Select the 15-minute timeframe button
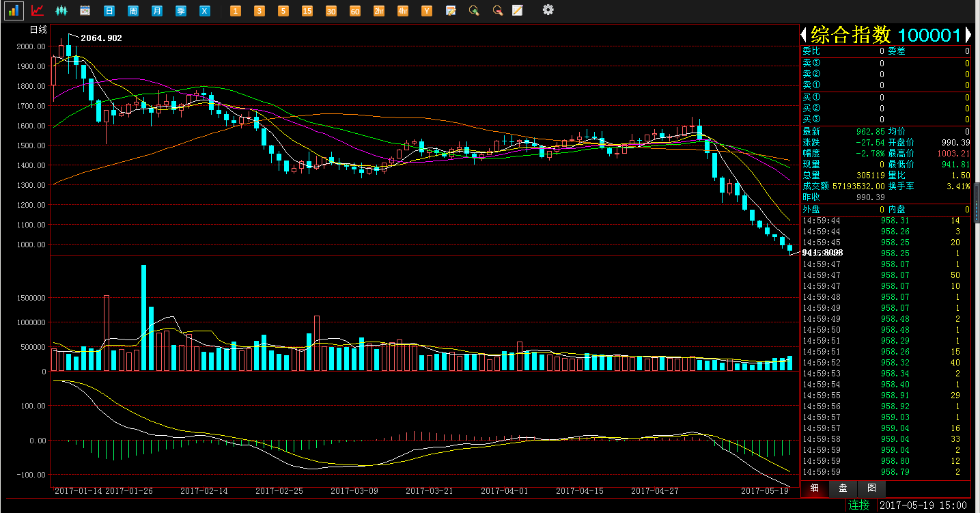Viewport: 980px width, 513px height. tap(307, 11)
